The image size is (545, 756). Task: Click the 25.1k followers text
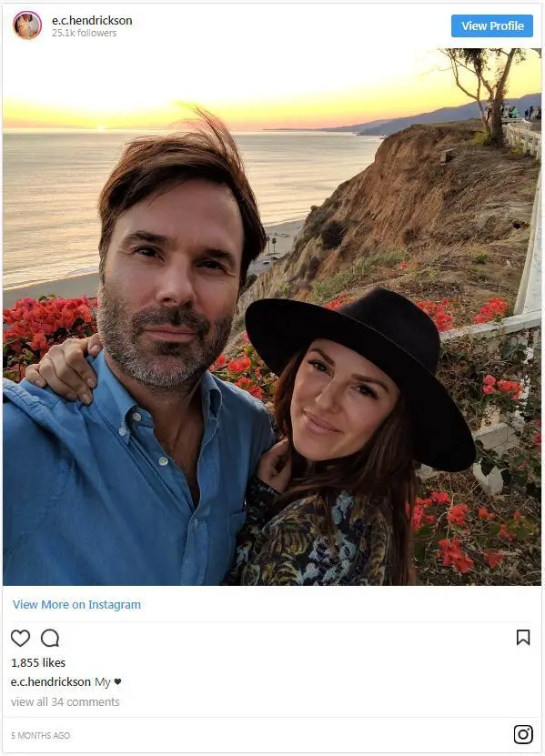[x=84, y=34]
